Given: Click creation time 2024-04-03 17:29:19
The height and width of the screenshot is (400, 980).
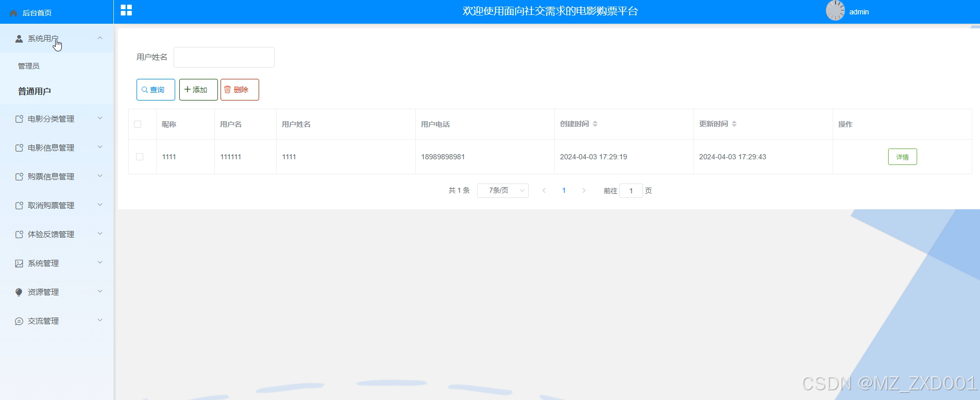Looking at the screenshot, I should [594, 157].
